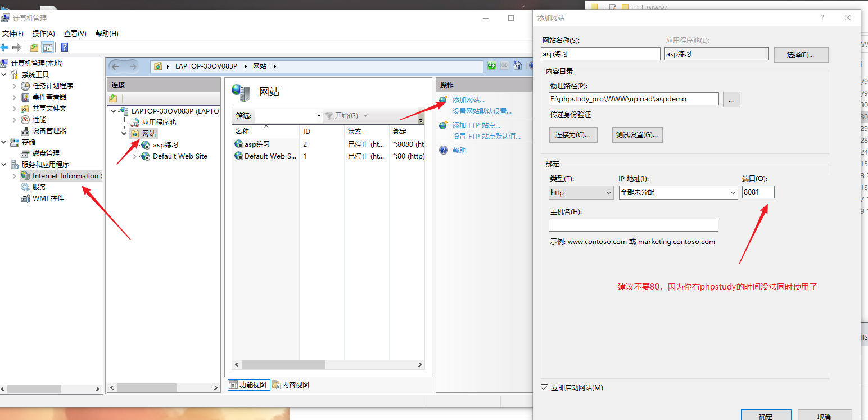The image size is (868, 420).
Task: Click the 网站名称 input field
Action: [600, 53]
